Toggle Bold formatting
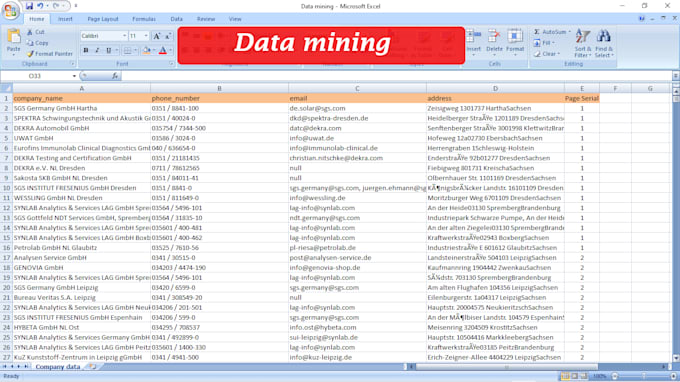 [x=86, y=51]
